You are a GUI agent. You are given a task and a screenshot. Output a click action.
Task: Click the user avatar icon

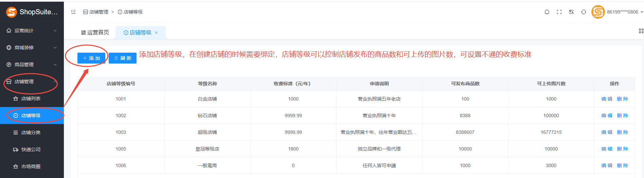[x=598, y=12]
